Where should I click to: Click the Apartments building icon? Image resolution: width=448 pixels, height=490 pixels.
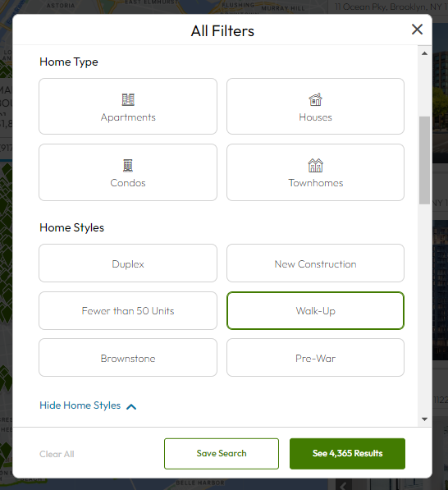click(x=128, y=99)
